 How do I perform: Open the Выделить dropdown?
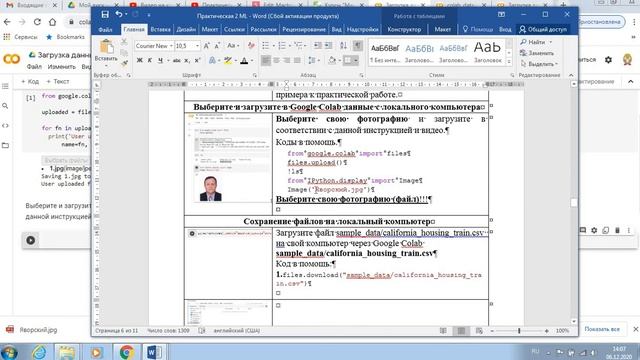(x=539, y=64)
